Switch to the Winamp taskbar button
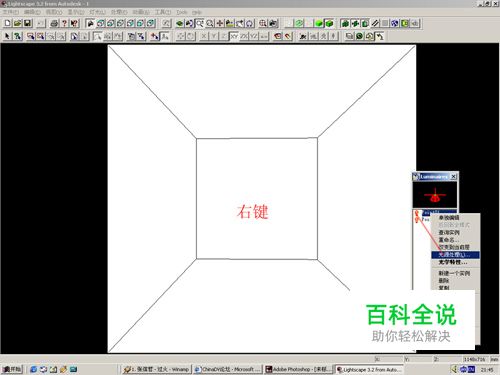This screenshot has width=500, height=375. 156,369
